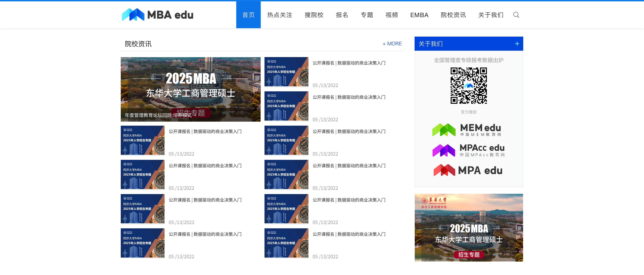Open the sidebar 东华大学 2025MBA ad banner
Viewport: 644px width, 275px height.
469,227
